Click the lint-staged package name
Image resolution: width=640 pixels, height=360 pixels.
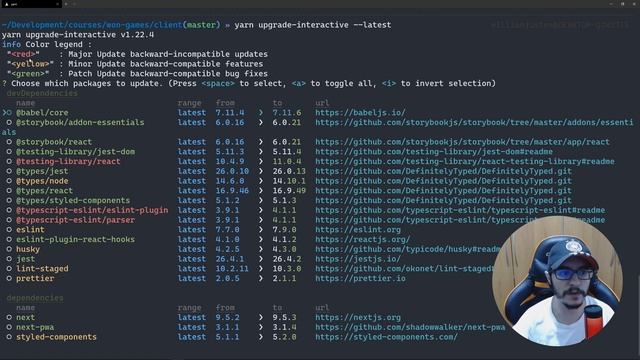[x=42, y=269]
